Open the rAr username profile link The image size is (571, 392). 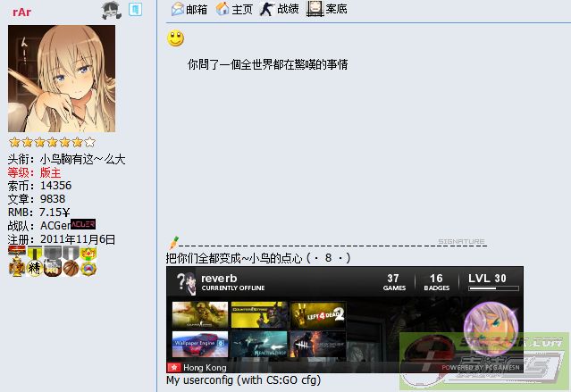coord(21,12)
